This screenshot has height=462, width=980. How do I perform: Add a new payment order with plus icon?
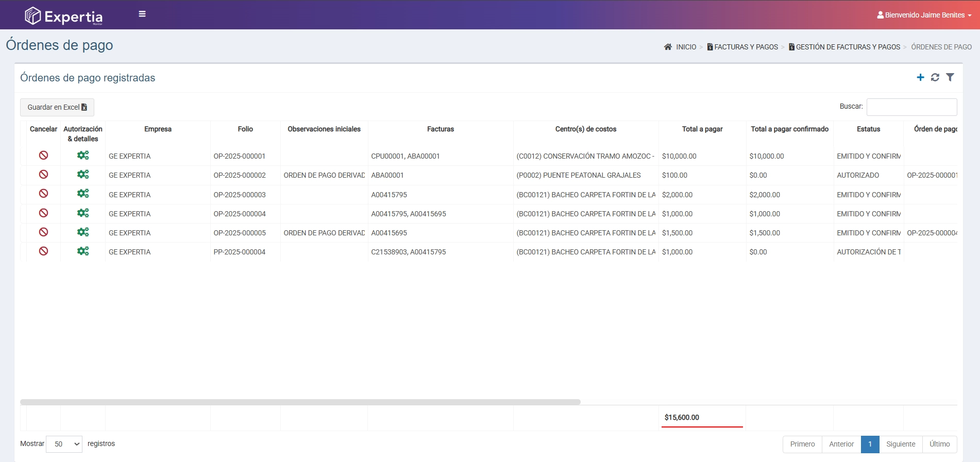tap(920, 77)
